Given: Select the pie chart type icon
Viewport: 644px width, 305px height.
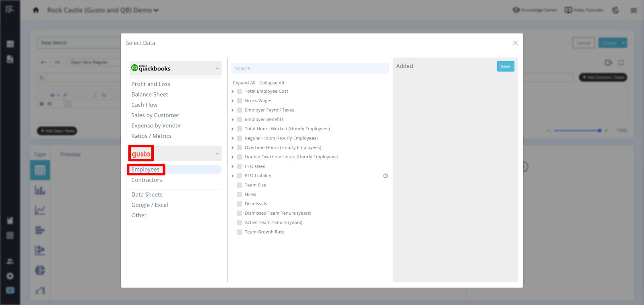Looking at the screenshot, I should click(x=40, y=270).
